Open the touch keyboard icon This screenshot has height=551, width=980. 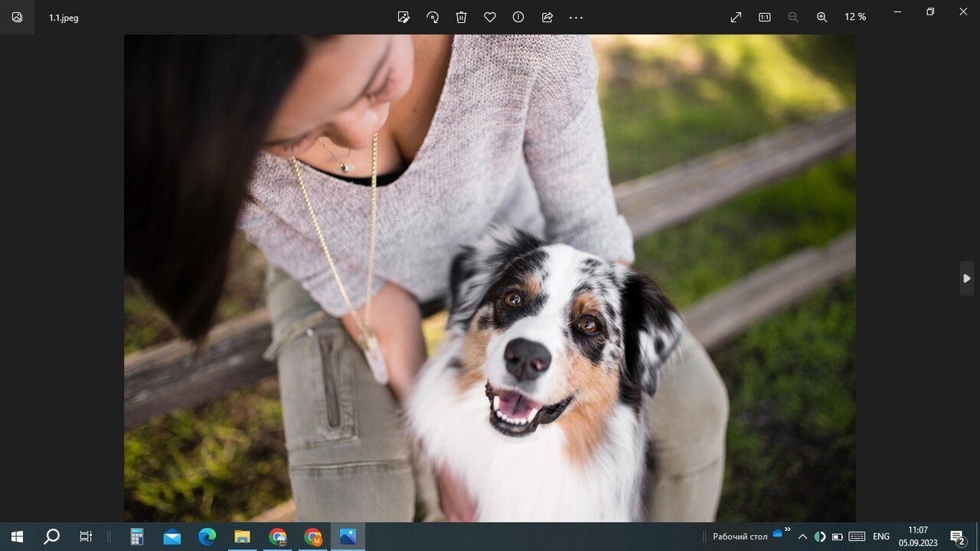[857, 536]
